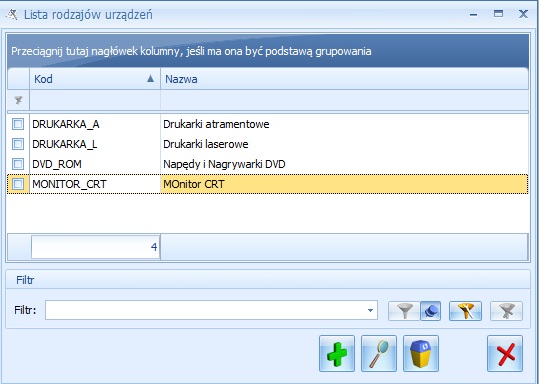Click 'MOnitor CRT' name cell
Image resolution: width=539 pixels, height=384 pixels.
[344, 184]
